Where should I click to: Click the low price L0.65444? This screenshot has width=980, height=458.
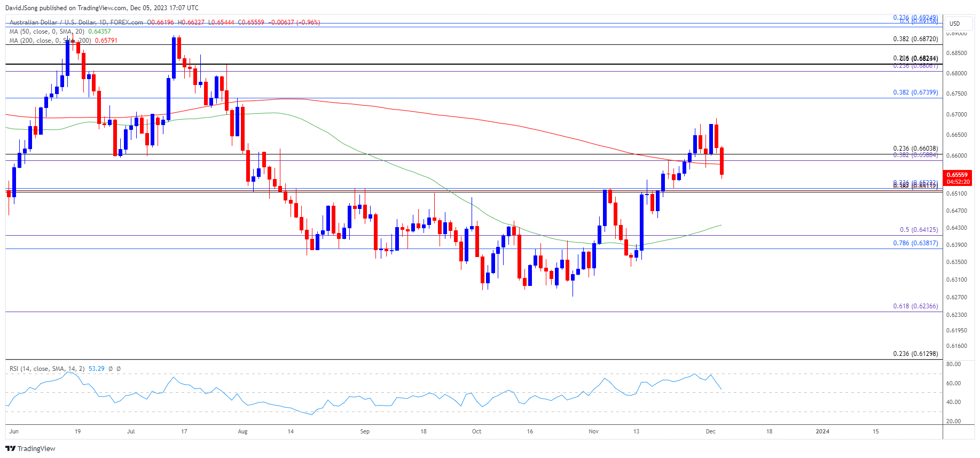coord(222,22)
